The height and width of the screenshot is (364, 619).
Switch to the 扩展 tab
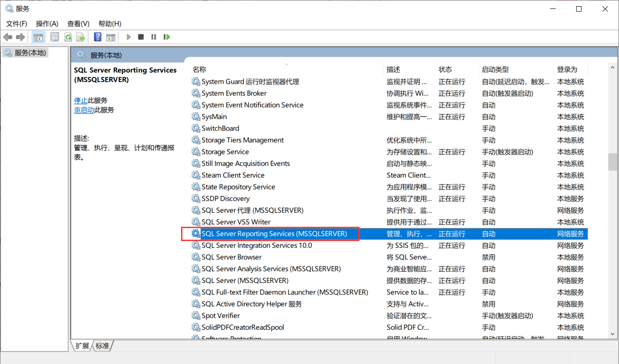tap(82, 346)
